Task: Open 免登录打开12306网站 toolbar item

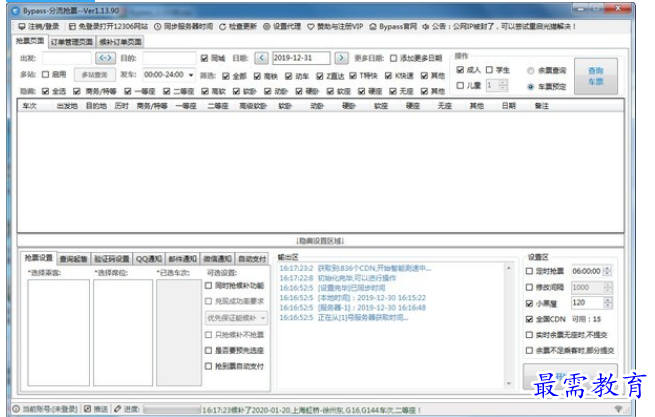Action: [108, 26]
